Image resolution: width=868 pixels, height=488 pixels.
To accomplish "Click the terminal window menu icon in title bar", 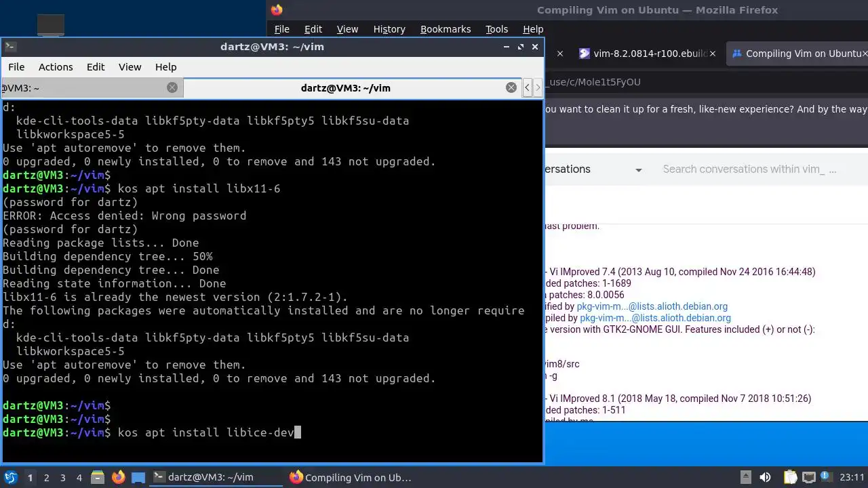I will click(10, 47).
